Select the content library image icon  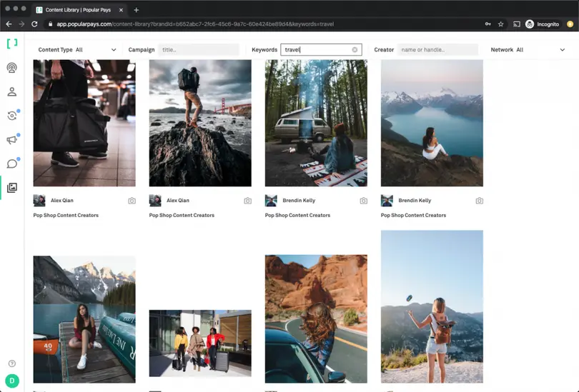click(x=11, y=188)
